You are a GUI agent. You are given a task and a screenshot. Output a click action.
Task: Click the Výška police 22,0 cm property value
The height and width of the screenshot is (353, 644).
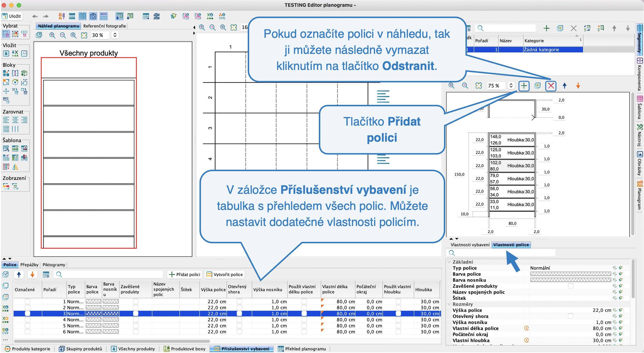pyautogui.click(x=570, y=311)
